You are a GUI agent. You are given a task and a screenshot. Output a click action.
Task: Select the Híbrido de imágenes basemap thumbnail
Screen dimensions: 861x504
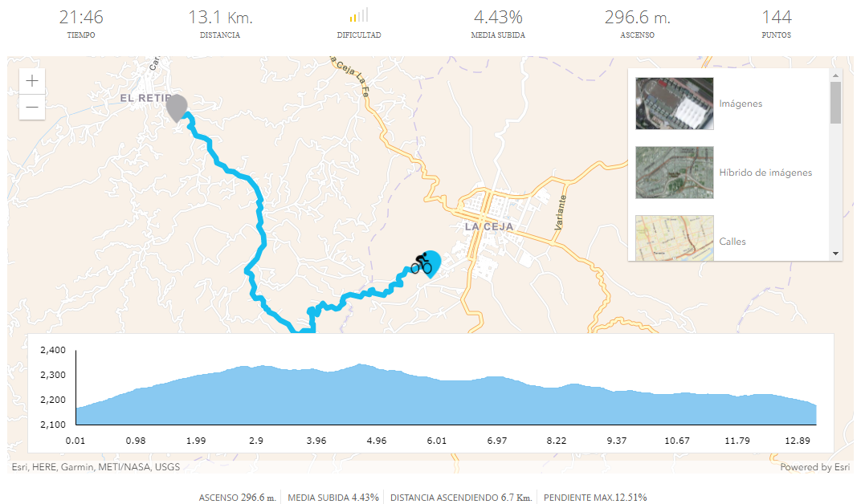pos(675,173)
